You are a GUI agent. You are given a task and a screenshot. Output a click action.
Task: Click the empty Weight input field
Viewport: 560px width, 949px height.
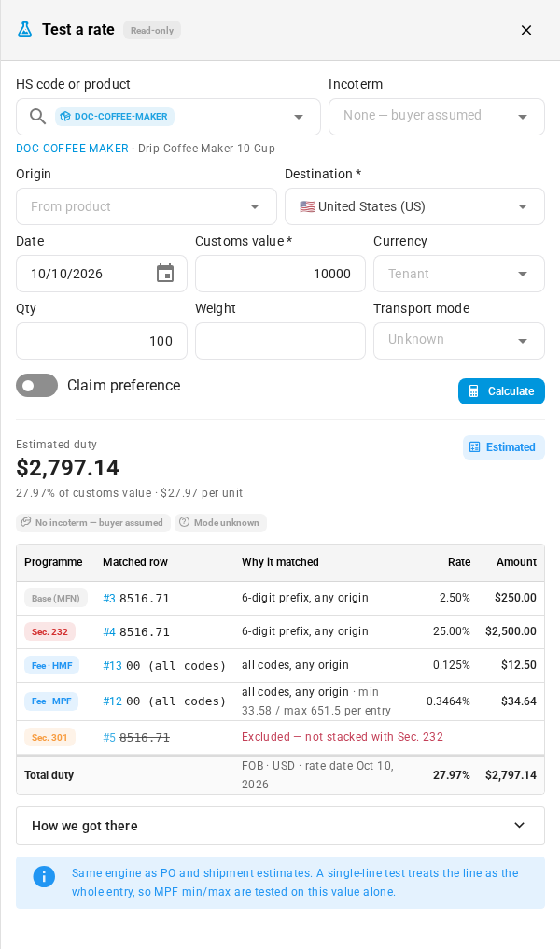tap(281, 341)
